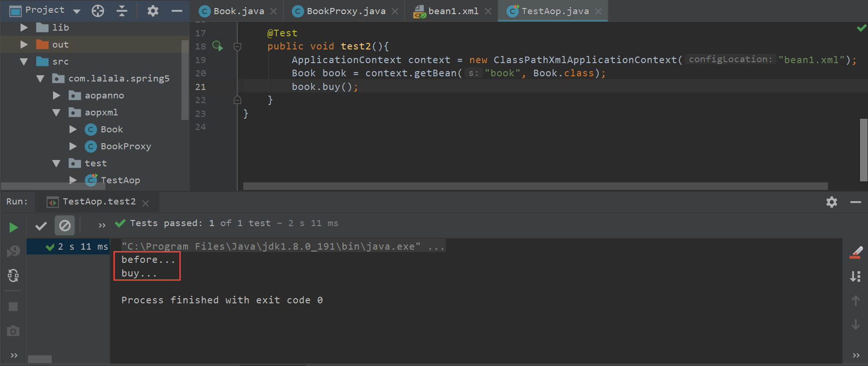Click rerun failed tests icon
This screenshot has height=366, width=868.
pos(14,251)
